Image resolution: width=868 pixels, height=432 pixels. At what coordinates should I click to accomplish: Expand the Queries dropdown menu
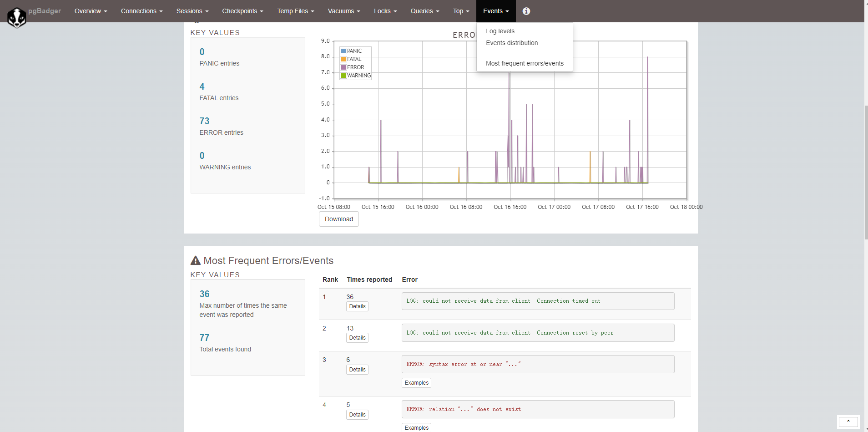click(424, 11)
